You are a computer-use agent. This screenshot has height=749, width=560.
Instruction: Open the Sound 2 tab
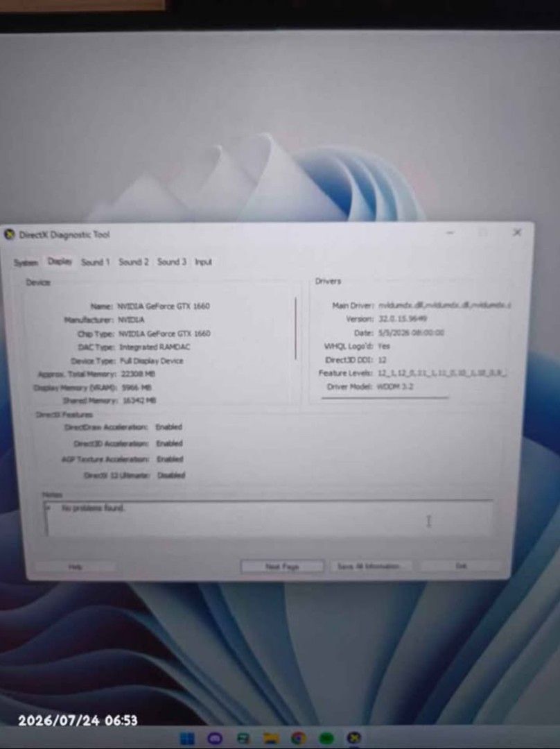point(134,261)
